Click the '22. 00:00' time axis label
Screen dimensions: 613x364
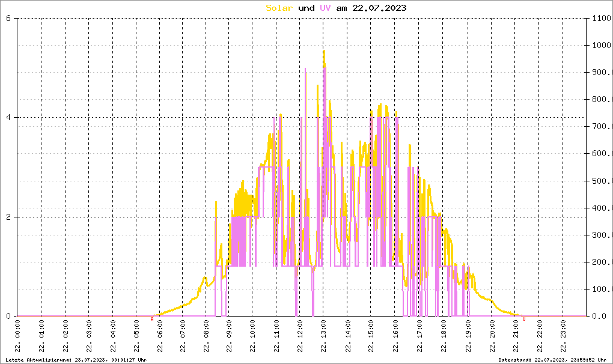(x=17, y=336)
